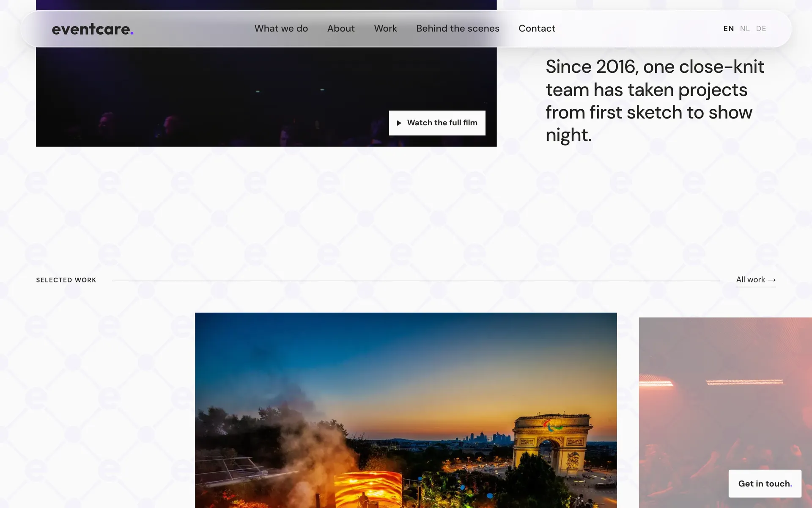Viewport: 812px width, 508px height.
Task: Open the red-lit crowd project image
Action: coord(725,413)
